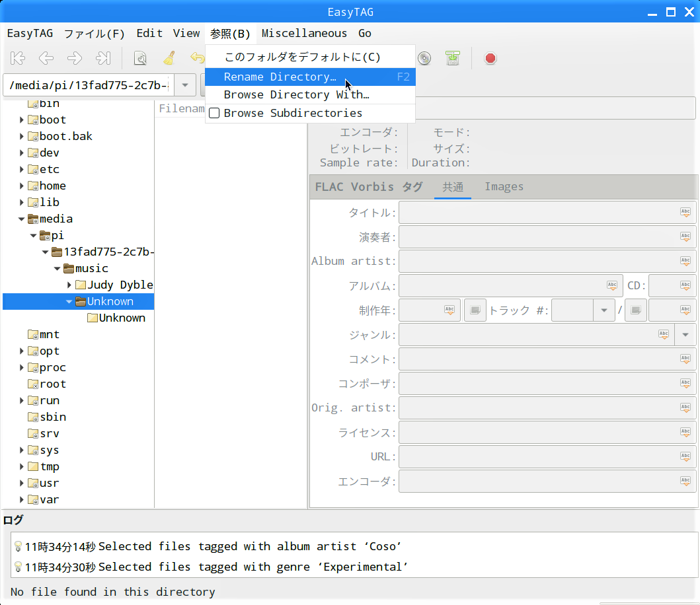Open the EasyTAG menu

tap(30, 34)
